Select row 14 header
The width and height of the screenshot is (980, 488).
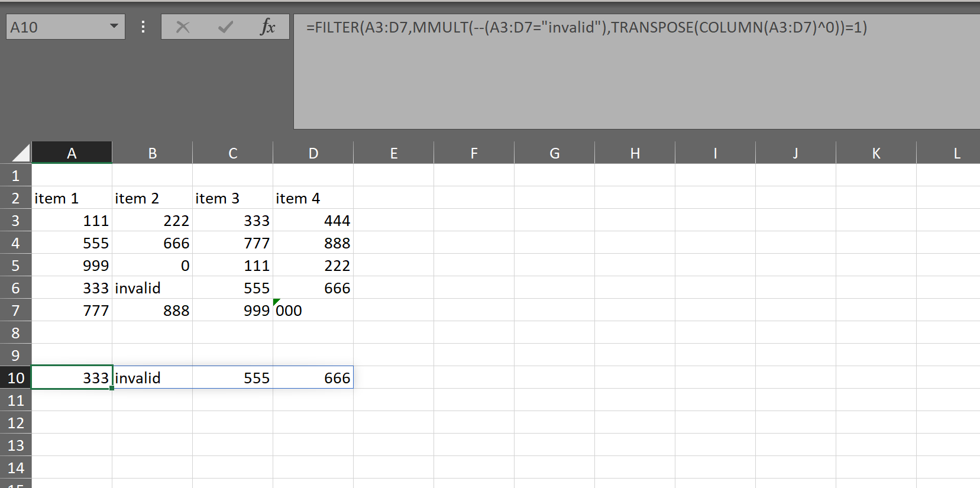pos(15,467)
